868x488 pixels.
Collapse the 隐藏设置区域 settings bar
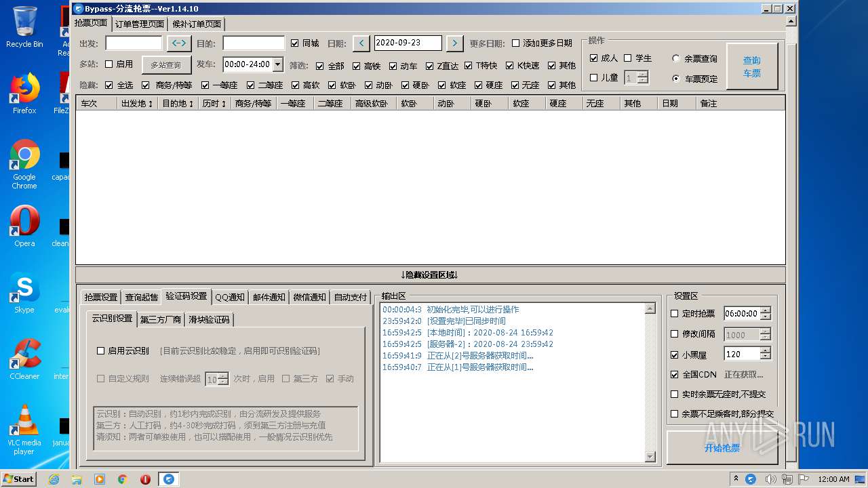coord(430,274)
